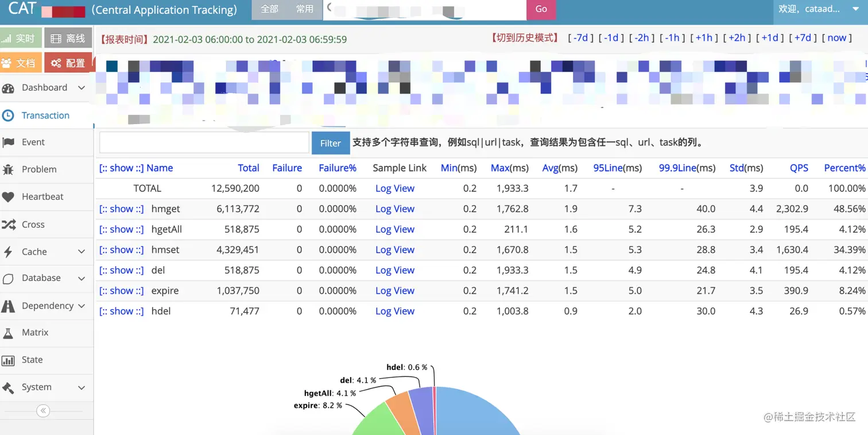Show details for the hmget row
Screen dimensions: 868x435
coord(121,209)
